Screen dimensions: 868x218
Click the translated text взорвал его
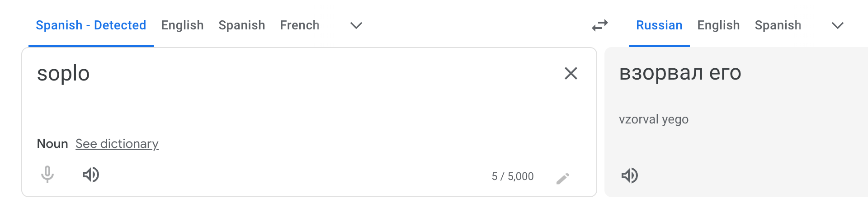click(680, 73)
